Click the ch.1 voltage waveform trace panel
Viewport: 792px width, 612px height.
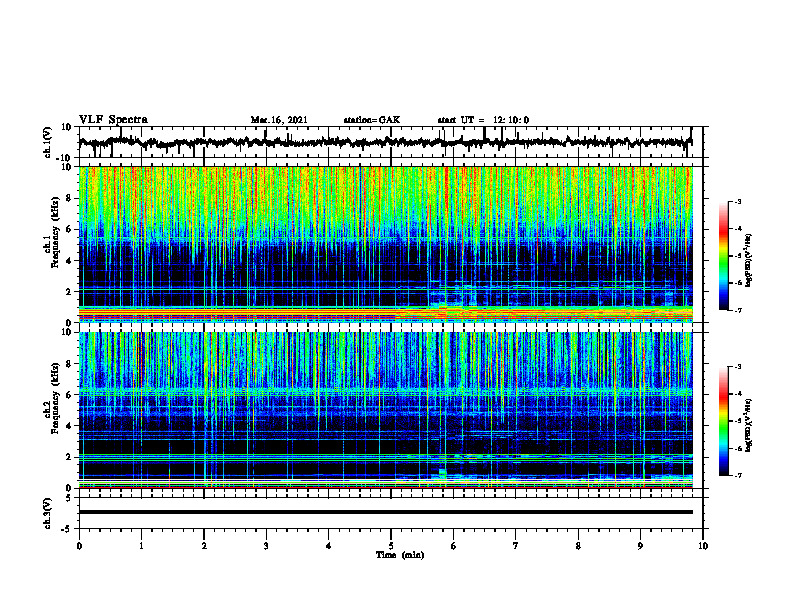390,142
